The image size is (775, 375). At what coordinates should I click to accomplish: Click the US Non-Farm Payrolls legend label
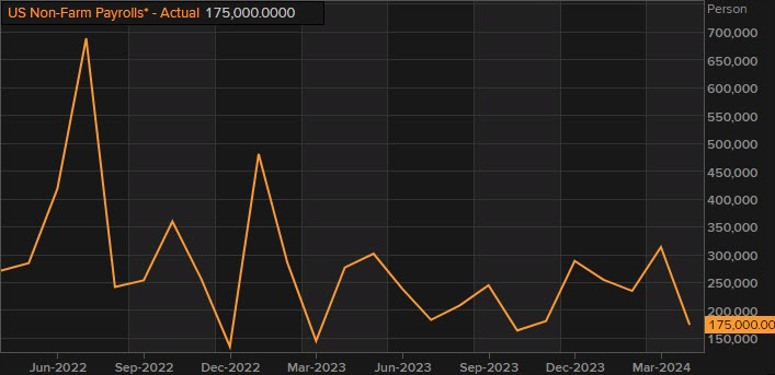[x=103, y=13]
